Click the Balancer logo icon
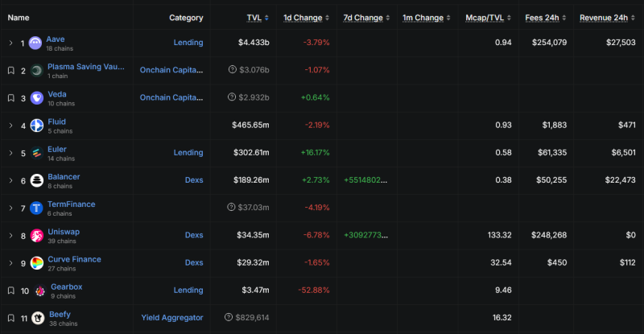 click(36, 181)
